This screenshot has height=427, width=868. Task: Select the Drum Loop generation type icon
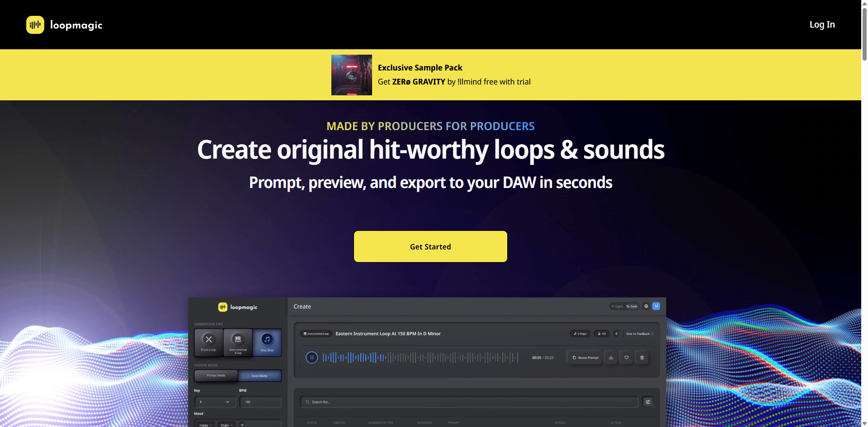coord(208,340)
